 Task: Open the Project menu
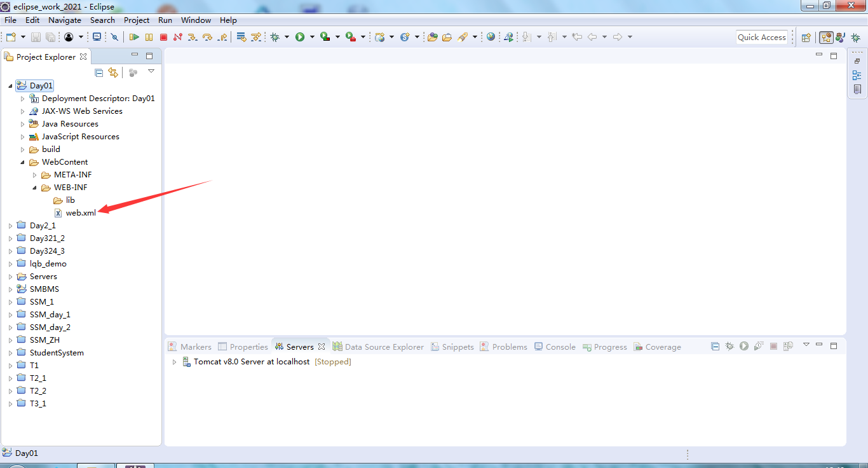click(137, 20)
